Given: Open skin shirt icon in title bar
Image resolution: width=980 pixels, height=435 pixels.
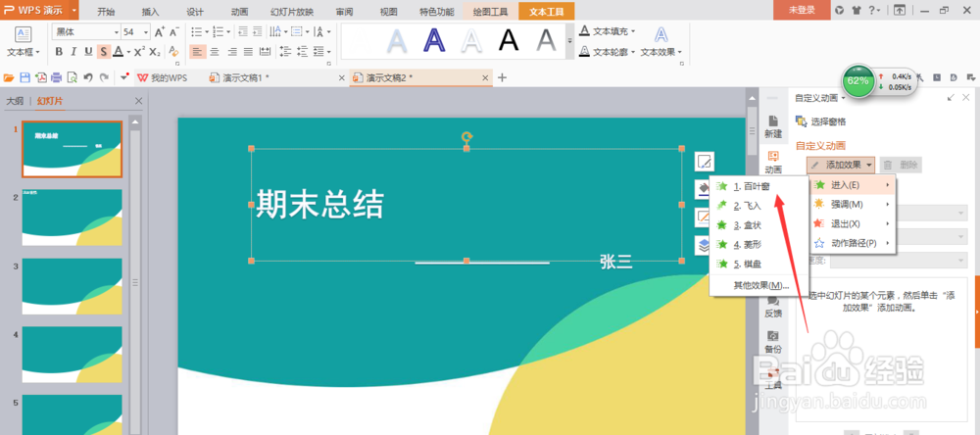Looking at the screenshot, I should click(856, 10).
